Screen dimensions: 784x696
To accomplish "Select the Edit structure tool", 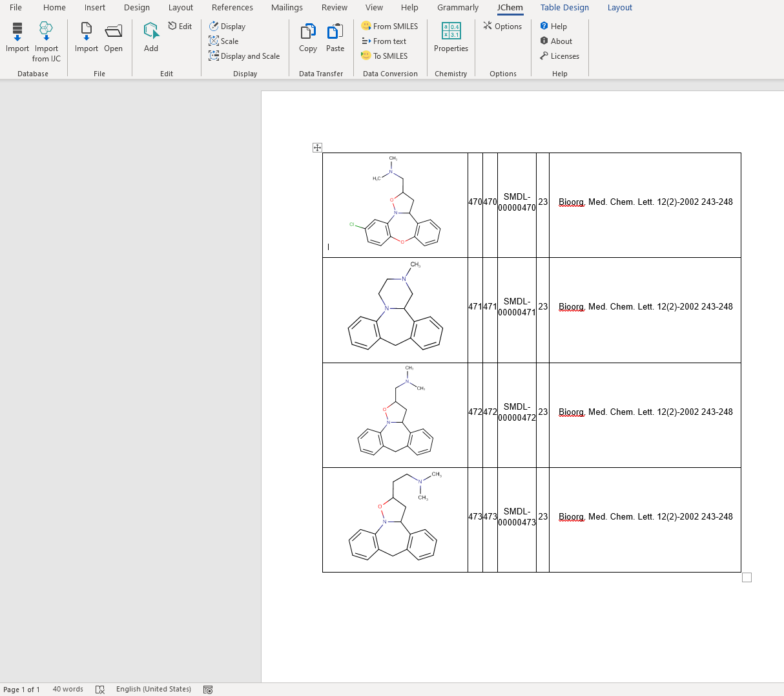I will (180, 26).
